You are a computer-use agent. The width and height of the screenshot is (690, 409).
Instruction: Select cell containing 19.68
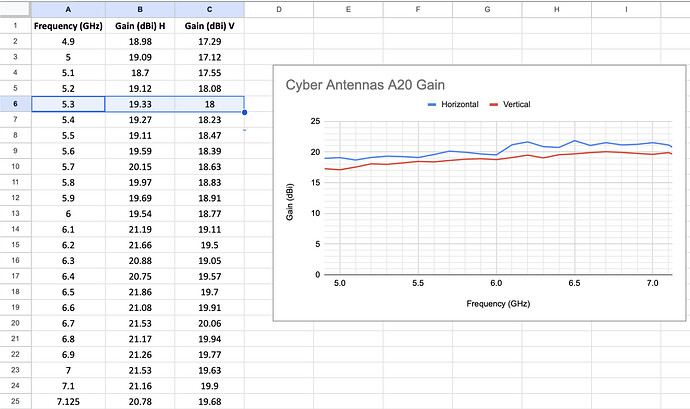click(x=209, y=401)
